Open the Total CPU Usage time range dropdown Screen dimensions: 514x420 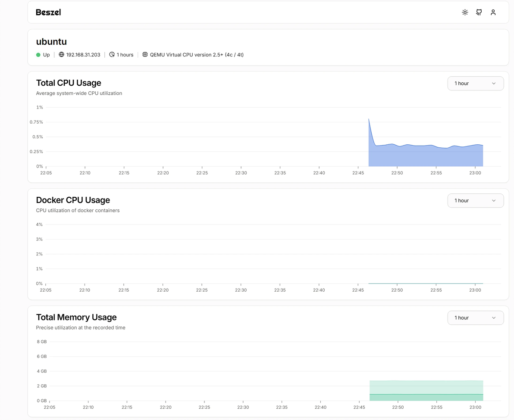click(475, 84)
